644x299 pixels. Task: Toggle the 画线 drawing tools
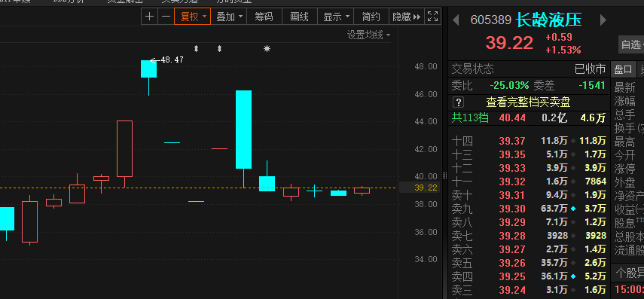pyautogui.click(x=299, y=17)
